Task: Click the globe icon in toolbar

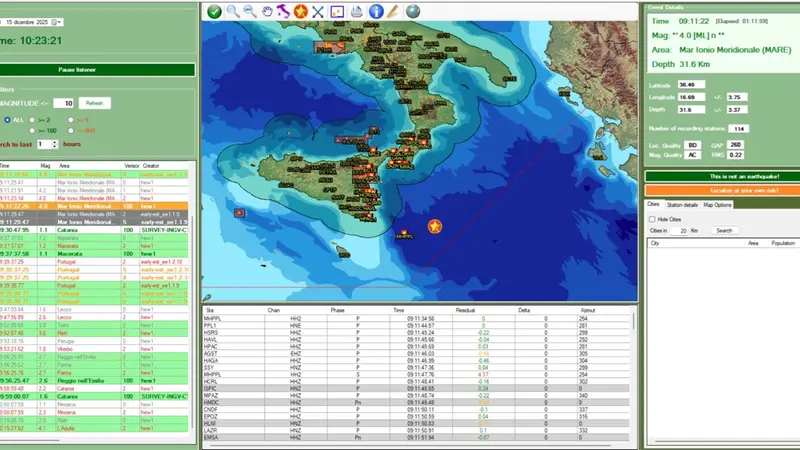Action: tap(413, 12)
